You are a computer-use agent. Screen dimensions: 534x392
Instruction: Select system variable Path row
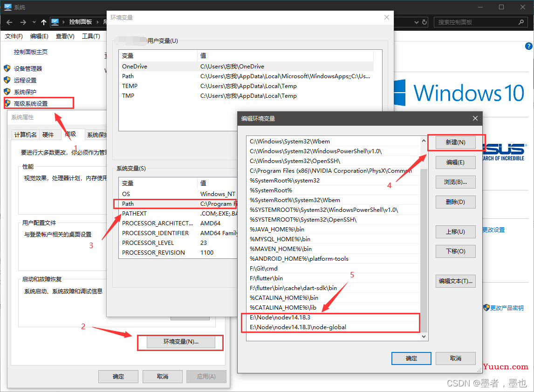tap(178, 204)
